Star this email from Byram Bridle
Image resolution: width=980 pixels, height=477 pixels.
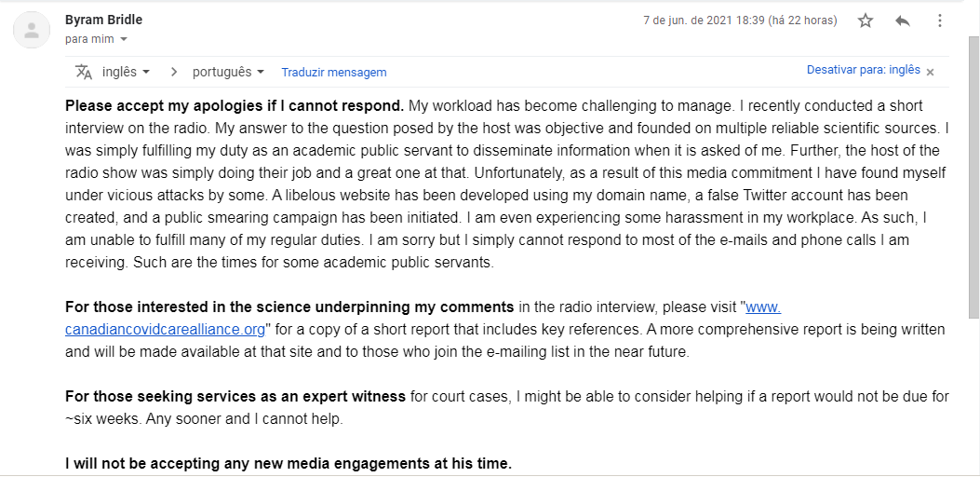click(865, 20)
